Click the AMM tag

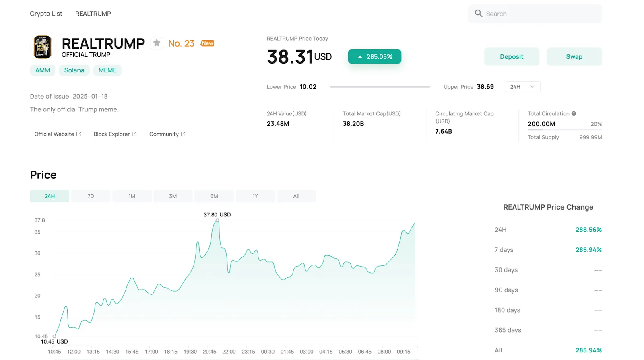click(43, 70)
